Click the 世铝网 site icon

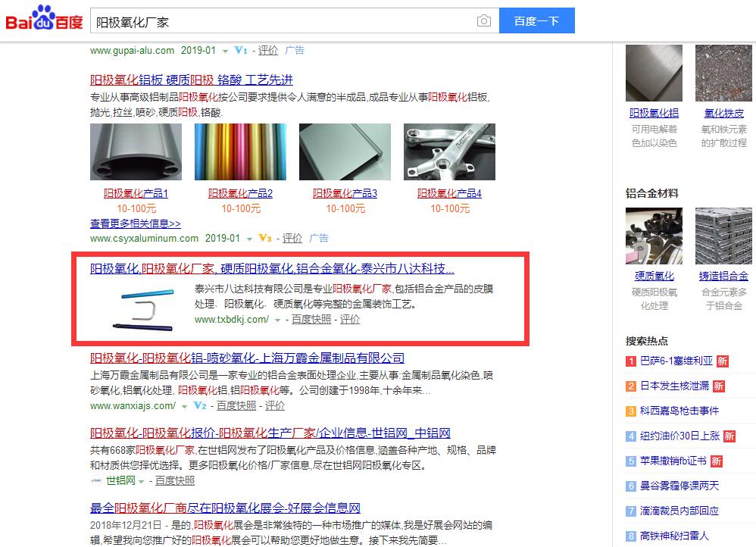96,480
